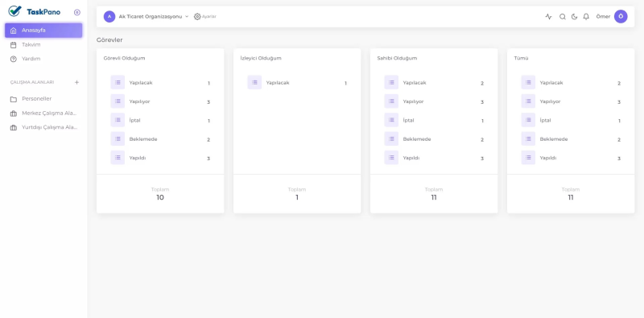This screenshot has height=318, width=644.
Task: Click the TaskPano logo
Action: pyautogui.click(x=35, y=11)
